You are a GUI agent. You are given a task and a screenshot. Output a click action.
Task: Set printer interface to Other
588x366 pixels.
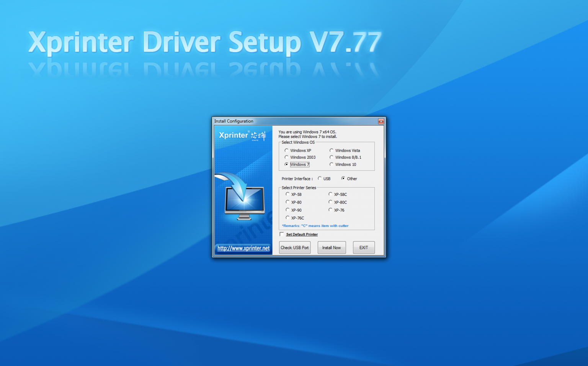tap(343, 179)
